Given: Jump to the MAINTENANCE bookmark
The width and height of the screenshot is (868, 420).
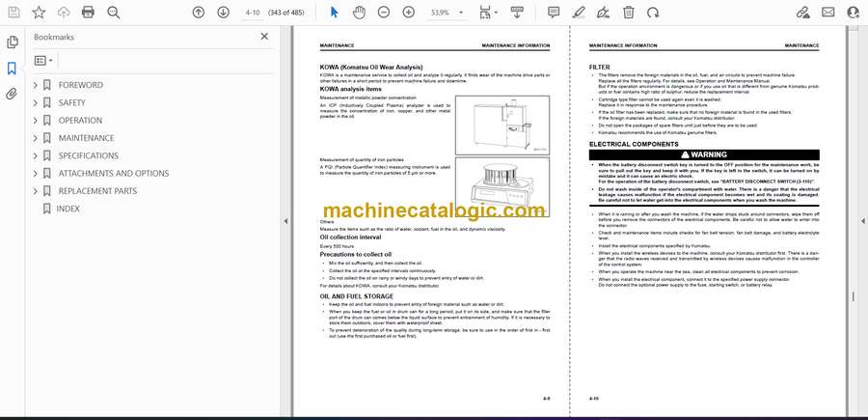Looking at the screenshot, I should [x=87, y=138].
